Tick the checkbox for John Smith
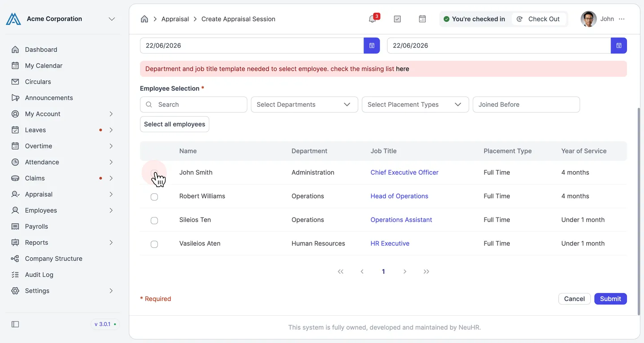 (x=154, y=173)
